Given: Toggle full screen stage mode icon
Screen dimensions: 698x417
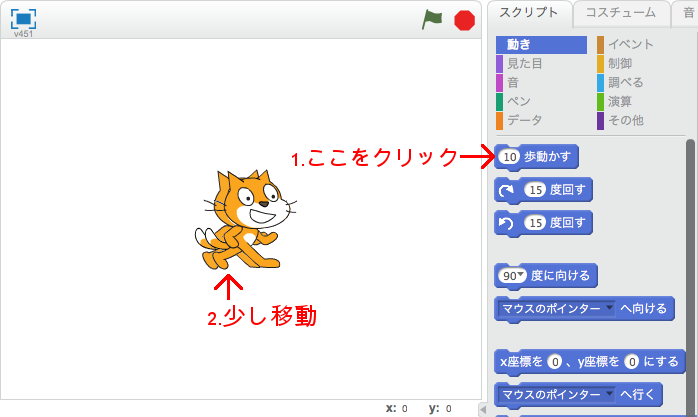Looking at the screenshot, I should (23, 19).
